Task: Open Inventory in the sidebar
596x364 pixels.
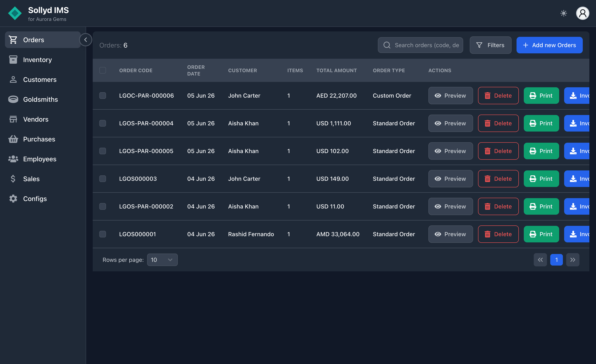Action: click(x=43, y=60)
